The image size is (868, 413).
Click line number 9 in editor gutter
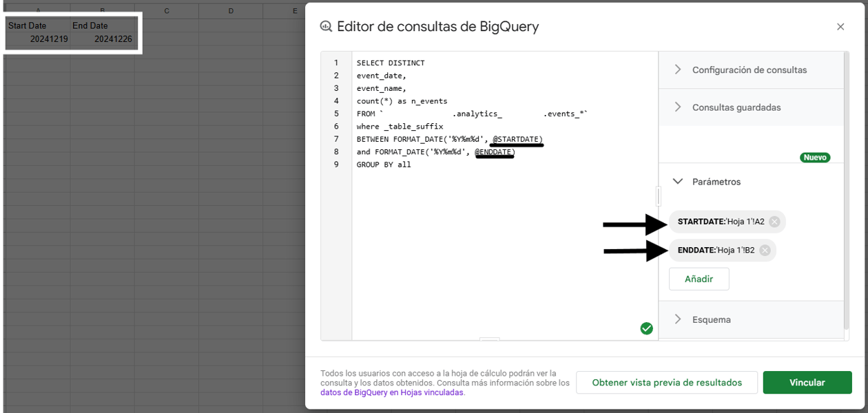[x=336, y=165]
